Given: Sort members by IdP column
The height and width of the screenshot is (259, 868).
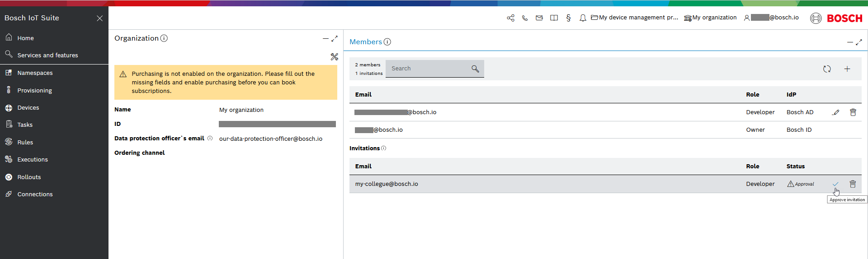Looking at the screenshot, I should [791, 95].
